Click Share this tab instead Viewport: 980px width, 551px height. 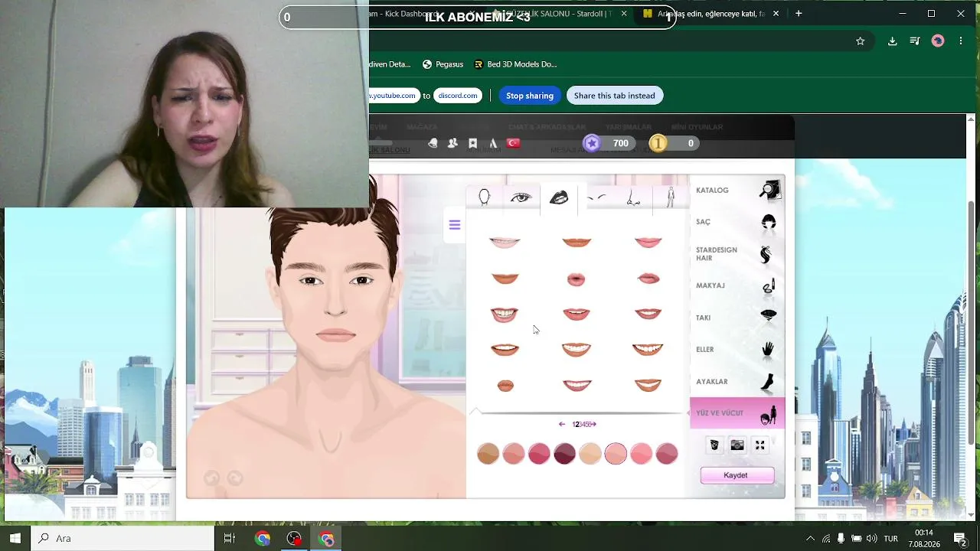point(615,96)
